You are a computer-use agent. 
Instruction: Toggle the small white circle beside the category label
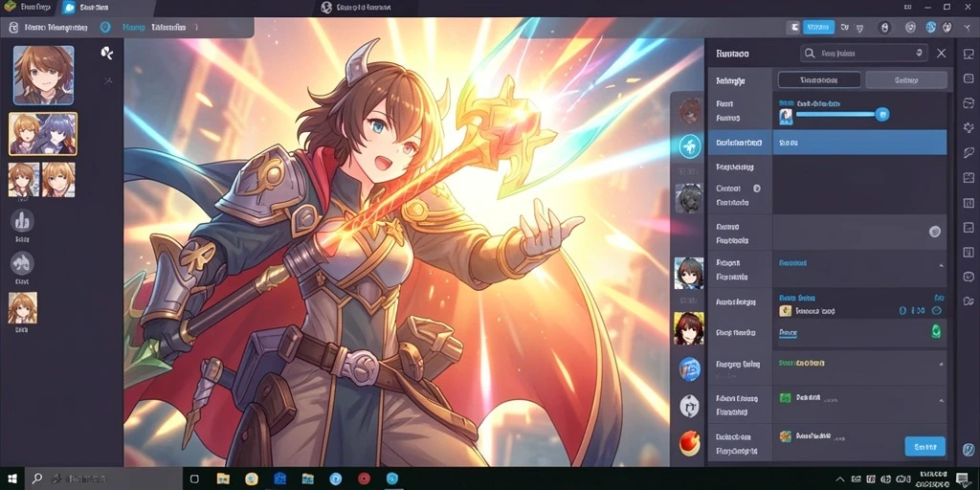(x=756, y=189)
